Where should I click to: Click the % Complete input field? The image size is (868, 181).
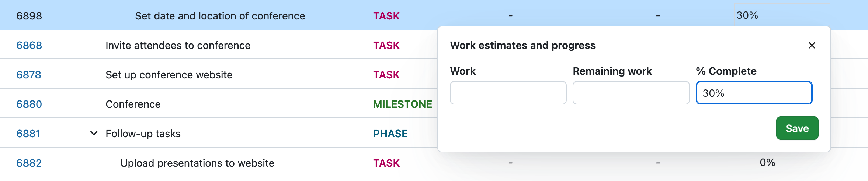pos(754,93)
